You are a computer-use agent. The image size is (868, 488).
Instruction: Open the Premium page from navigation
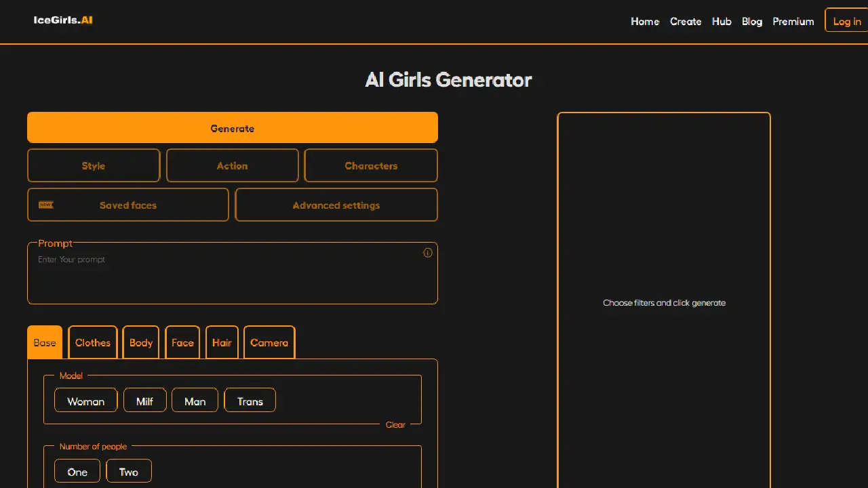pos(793,22)
